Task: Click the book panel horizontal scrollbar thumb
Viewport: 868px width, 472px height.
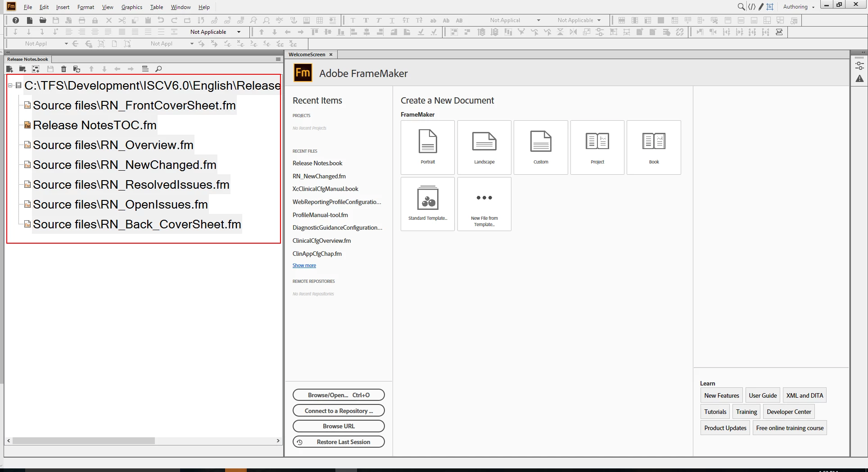Action: click(84, 440)
